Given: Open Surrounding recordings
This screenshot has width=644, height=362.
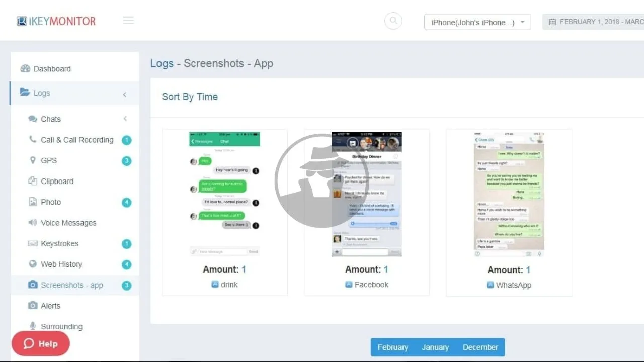Looking at the screenshot, I should pyautogui.click(x=61, y=326).
